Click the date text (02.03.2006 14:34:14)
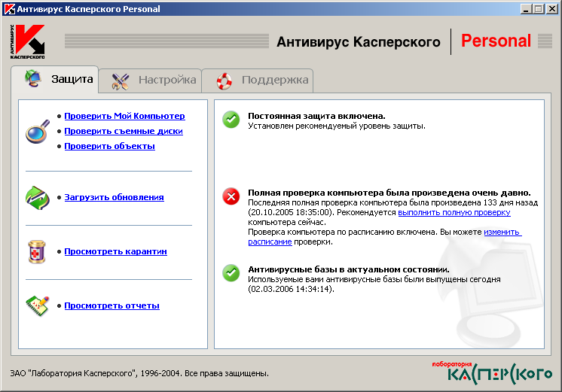This screenshot has width=562, height=392. pyautogui.click(x=291, y=289)
